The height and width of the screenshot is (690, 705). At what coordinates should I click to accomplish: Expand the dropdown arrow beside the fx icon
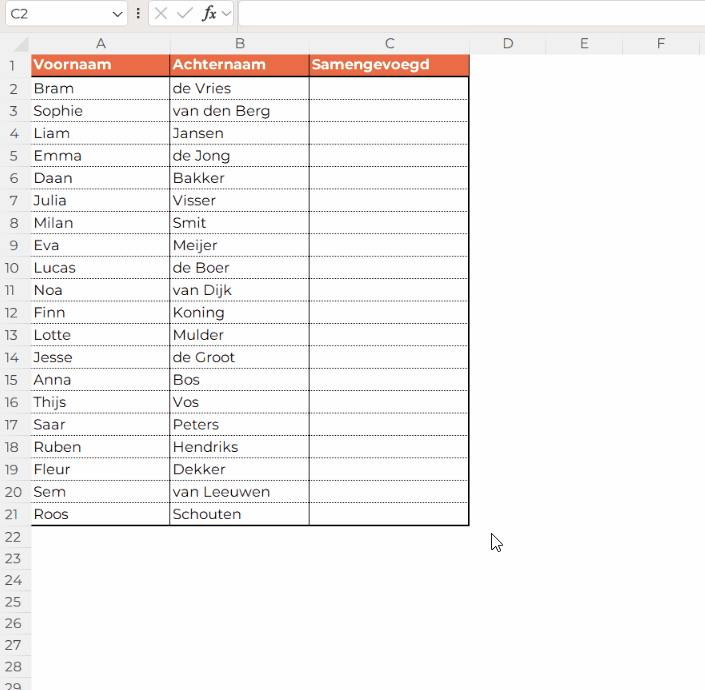[227, 13]
